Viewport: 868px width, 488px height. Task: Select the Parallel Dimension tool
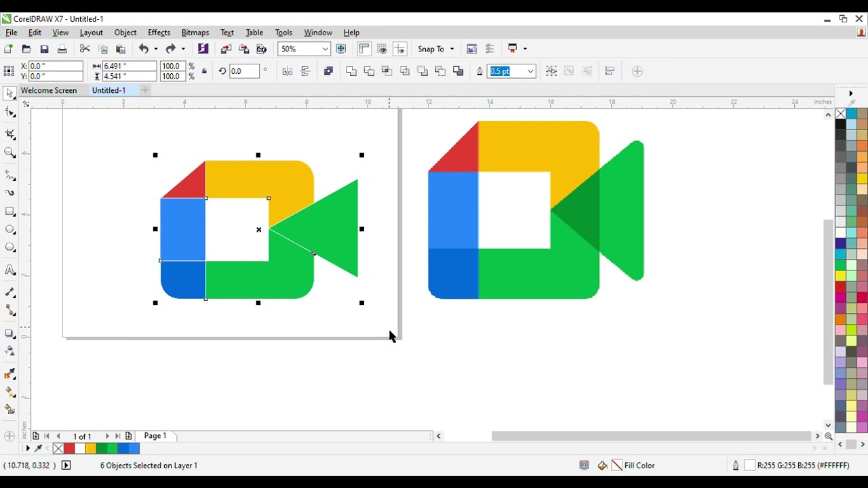9,292
